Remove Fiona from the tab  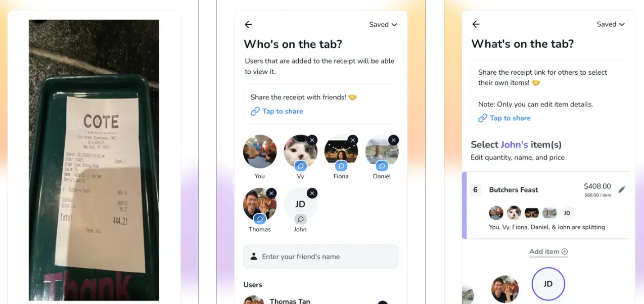(x=353, y=140)
